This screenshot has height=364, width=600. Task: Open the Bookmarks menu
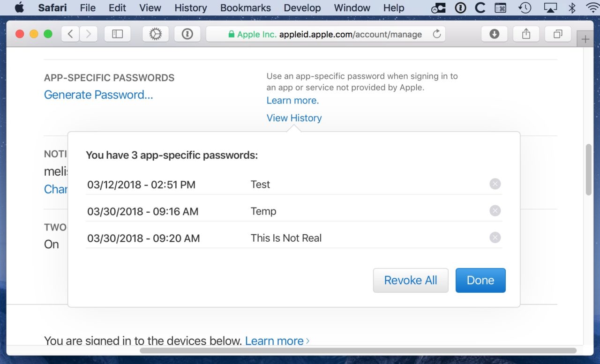245,8
